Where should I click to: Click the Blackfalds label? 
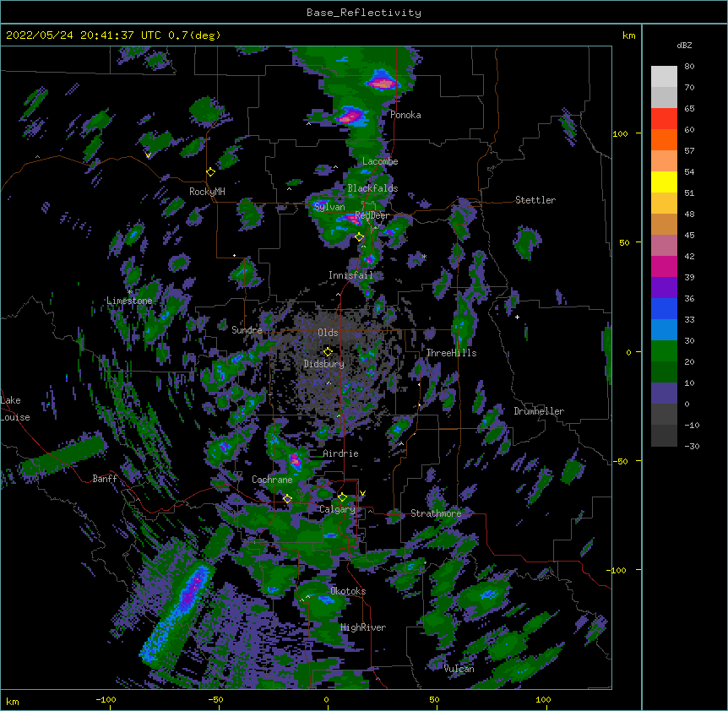pos(372,188)
